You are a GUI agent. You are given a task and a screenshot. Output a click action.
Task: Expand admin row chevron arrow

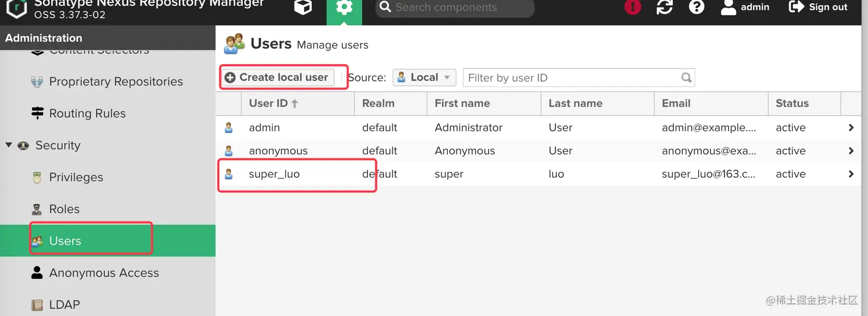point(851,128)
